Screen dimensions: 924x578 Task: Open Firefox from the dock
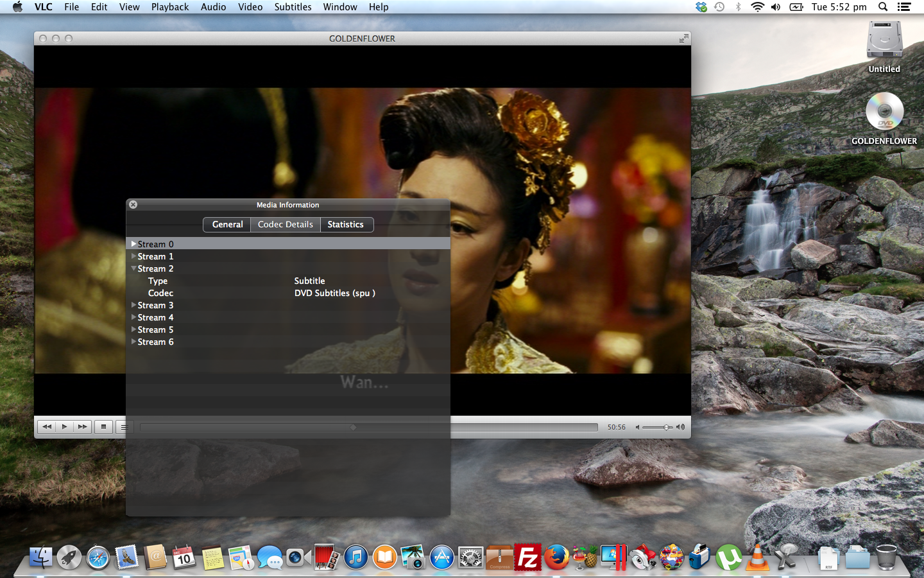[556, 557]
